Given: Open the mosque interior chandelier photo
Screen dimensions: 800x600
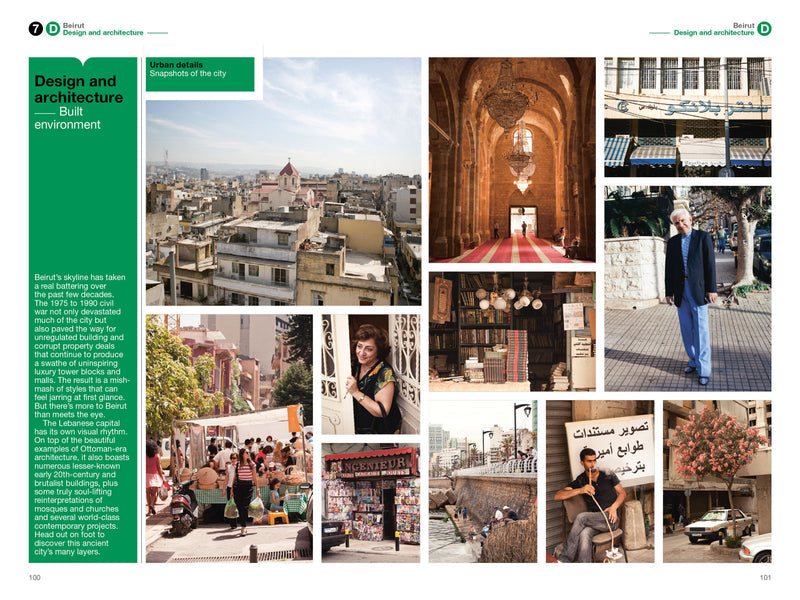Looking at the screenshot, I should 512,159.
